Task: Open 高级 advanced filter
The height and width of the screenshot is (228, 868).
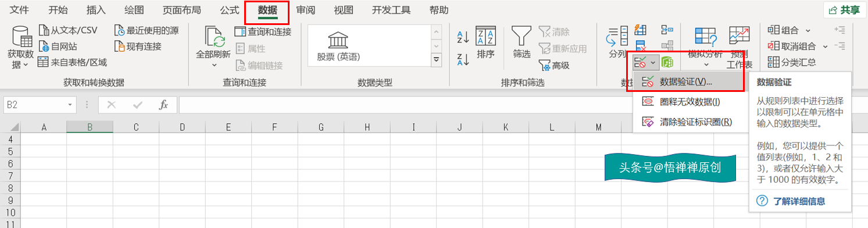Action: [x=554, y=66]
